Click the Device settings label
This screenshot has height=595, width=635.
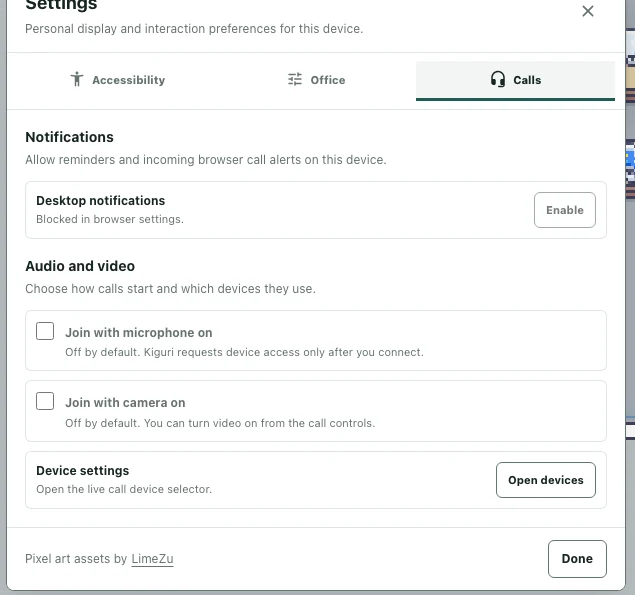click(83, 471)
